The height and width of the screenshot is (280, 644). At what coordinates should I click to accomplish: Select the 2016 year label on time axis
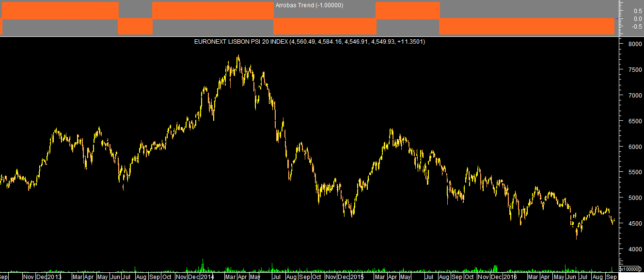pos(509,277)
